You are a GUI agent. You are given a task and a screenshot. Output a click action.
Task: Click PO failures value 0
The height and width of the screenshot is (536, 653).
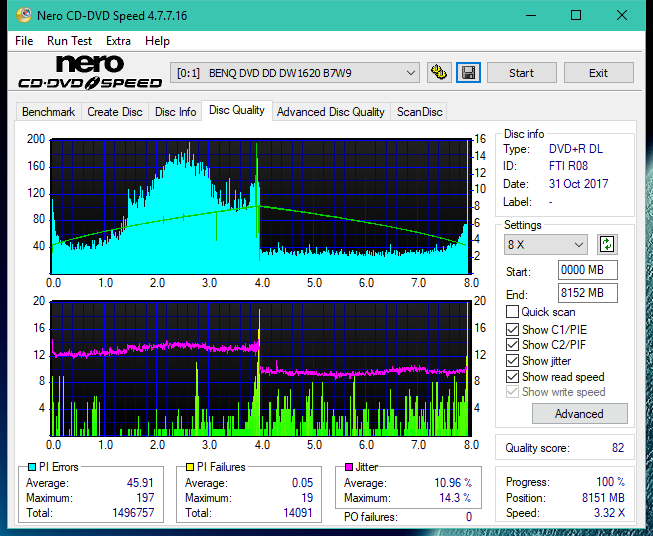click(x=469, y=517)
